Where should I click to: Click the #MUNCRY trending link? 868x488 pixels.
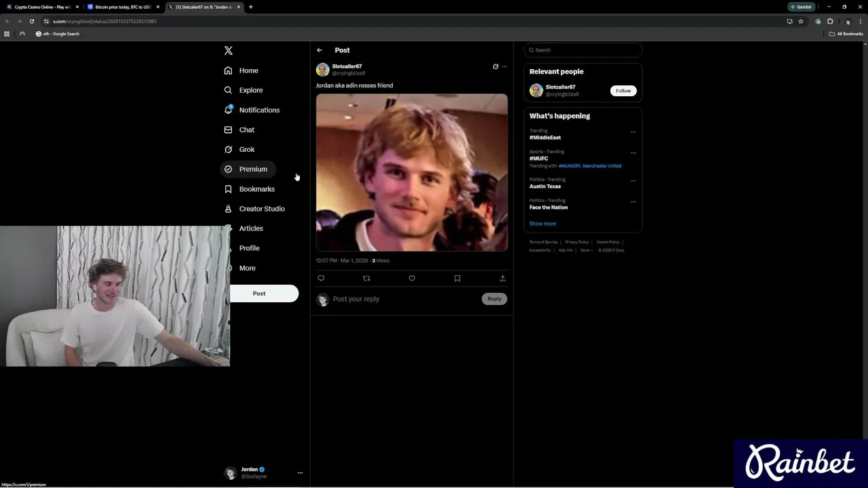[570, 166]
